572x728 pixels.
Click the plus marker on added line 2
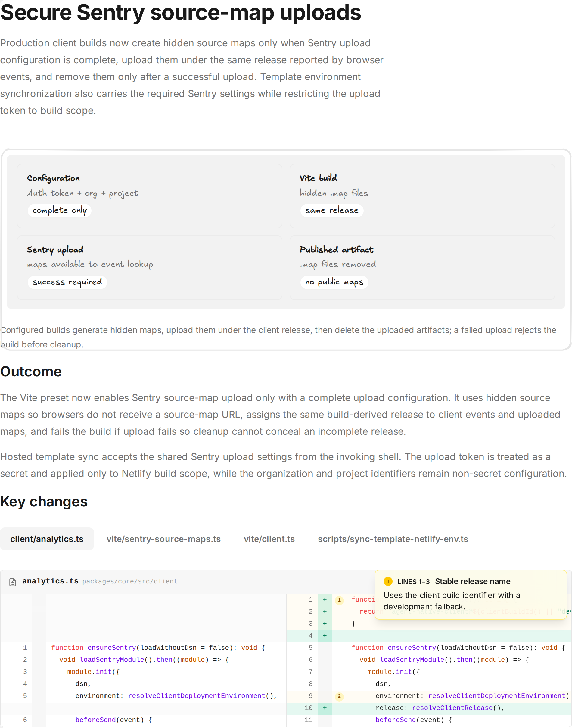[x=325, y=611]
